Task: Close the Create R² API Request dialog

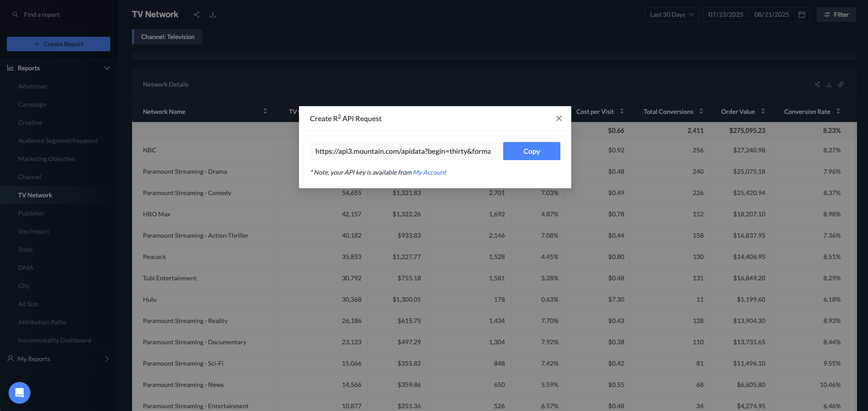Action: point(559,118)
